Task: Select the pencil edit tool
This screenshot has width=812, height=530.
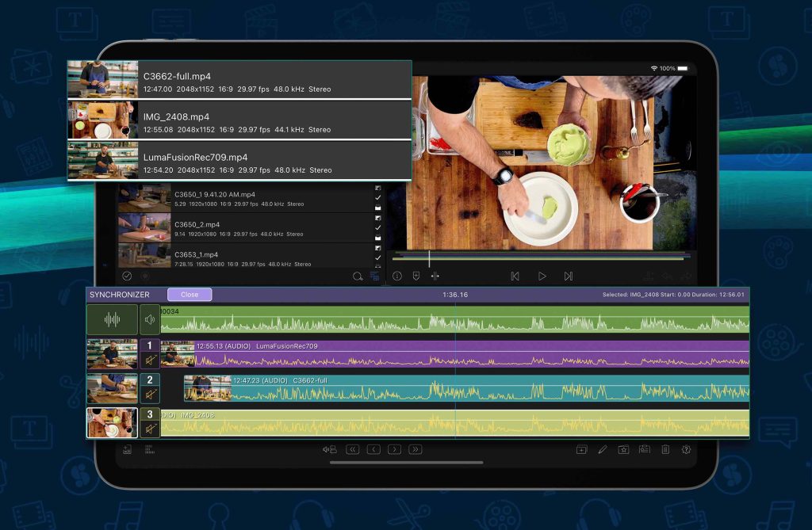Action: click(x=603, y=450)
